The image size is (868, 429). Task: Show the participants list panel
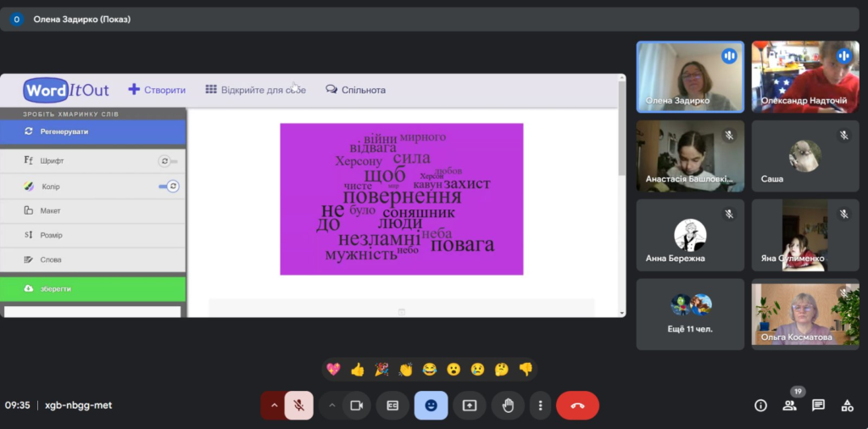(790, 405)
